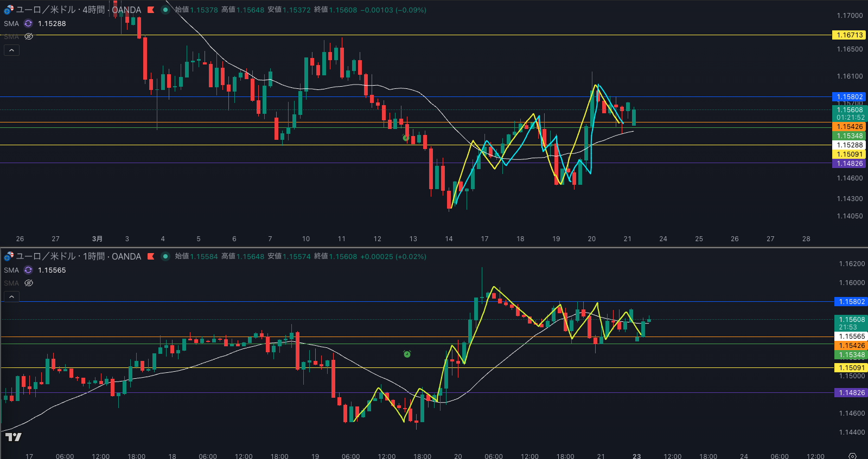Click the ユーロ/米ドル 4時間 OANDA title

pos(79,10)
